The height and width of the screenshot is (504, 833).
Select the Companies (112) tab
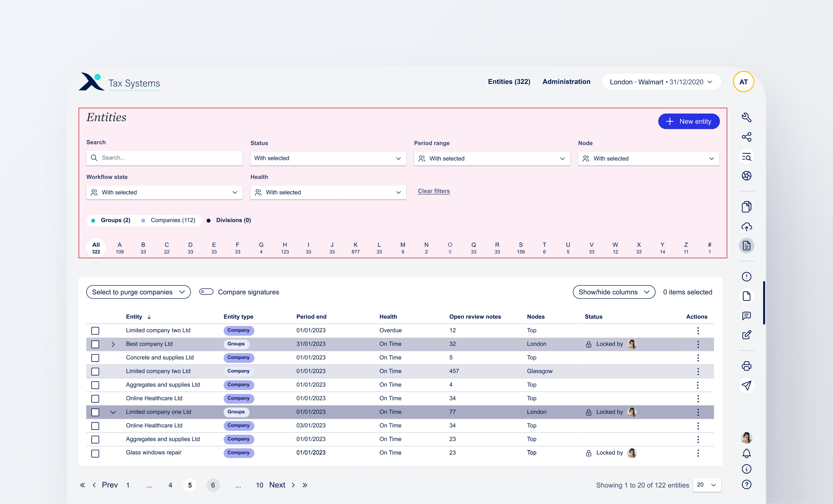pos(173,220)
